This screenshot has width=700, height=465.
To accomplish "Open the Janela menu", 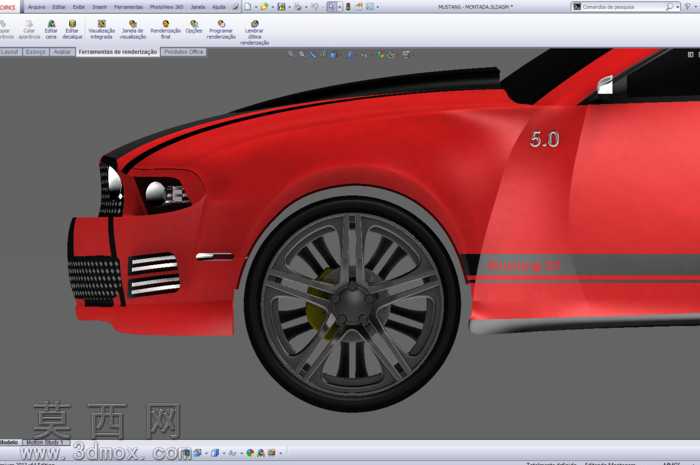I will 198,7.
